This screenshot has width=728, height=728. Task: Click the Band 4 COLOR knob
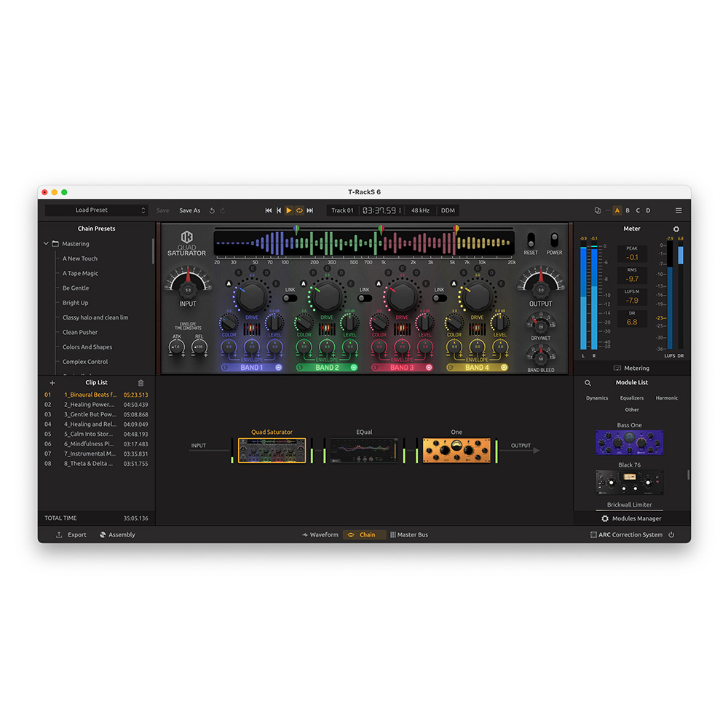pyautogui.click(x=454, y=323)
